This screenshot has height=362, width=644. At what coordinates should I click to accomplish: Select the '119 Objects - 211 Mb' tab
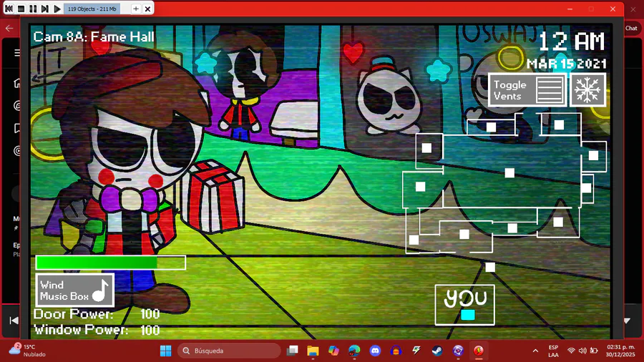pos(92,9)
